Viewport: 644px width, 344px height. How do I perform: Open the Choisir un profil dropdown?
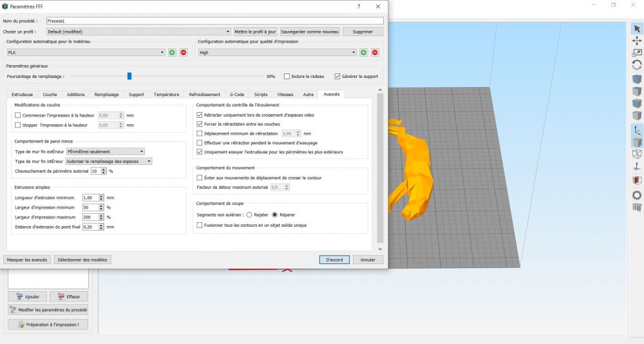(138, 32)
